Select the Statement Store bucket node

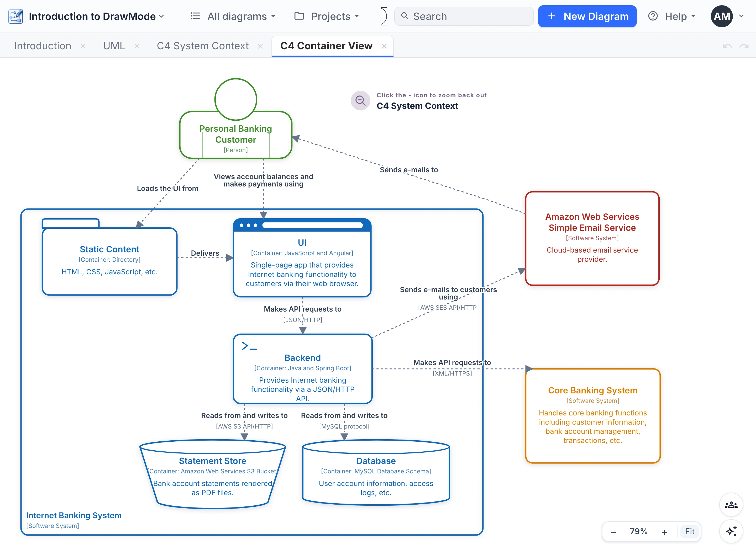tap(213, 474)
